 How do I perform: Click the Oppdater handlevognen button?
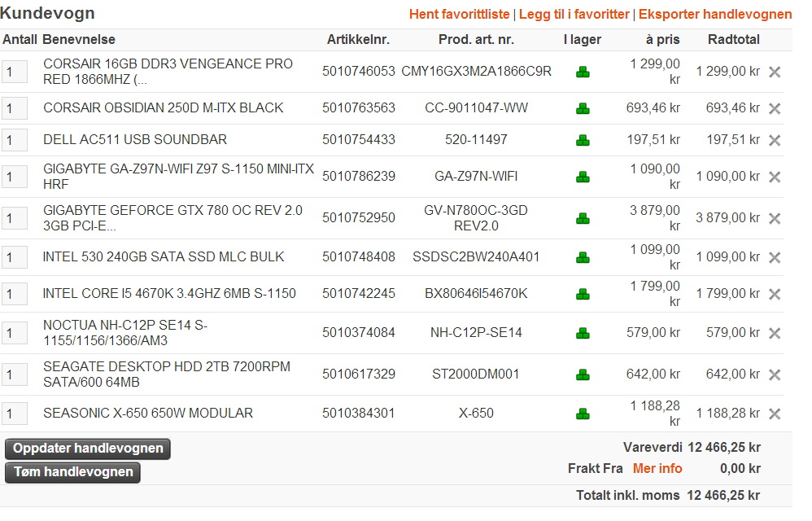tap(88, 449)
